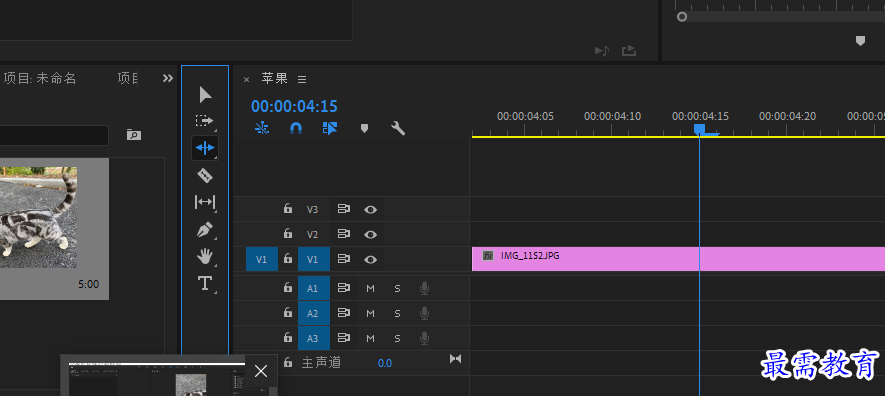Toggle snap magnet in timeline
Image resolution: width=885 pixels, height=396 pixels.
pos(296,129)
